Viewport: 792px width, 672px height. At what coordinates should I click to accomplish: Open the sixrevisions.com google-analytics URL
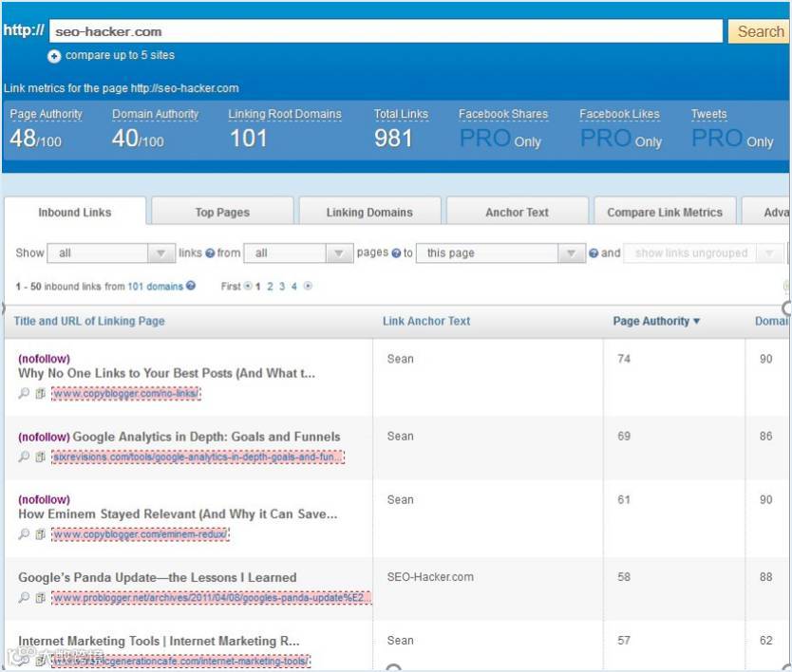(x=198, y=457)
